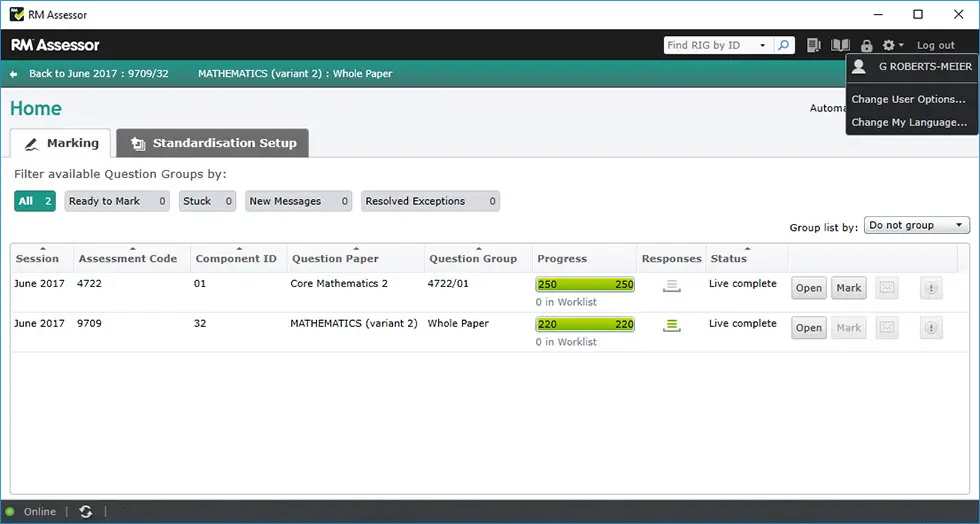The image size is (980, 524).
Task: Filter by Resolved Exceptions
Action: point(429,201)
